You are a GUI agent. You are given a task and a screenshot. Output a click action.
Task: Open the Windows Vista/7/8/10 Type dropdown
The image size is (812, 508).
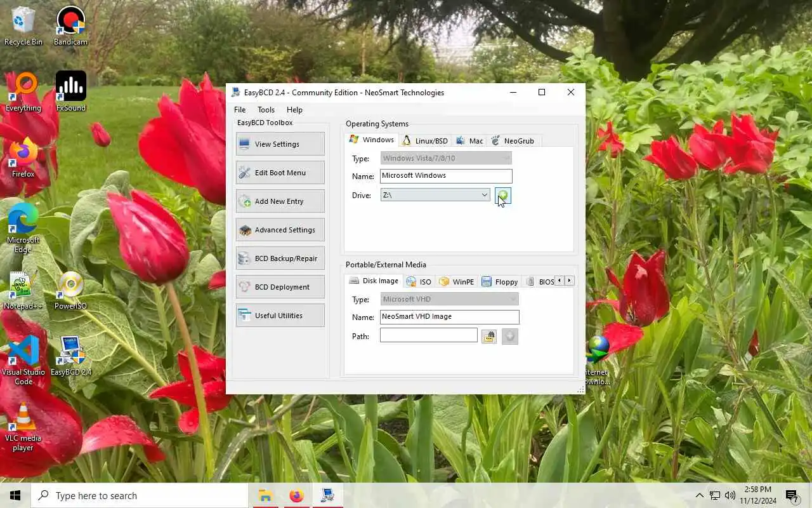tap(446, 158)
